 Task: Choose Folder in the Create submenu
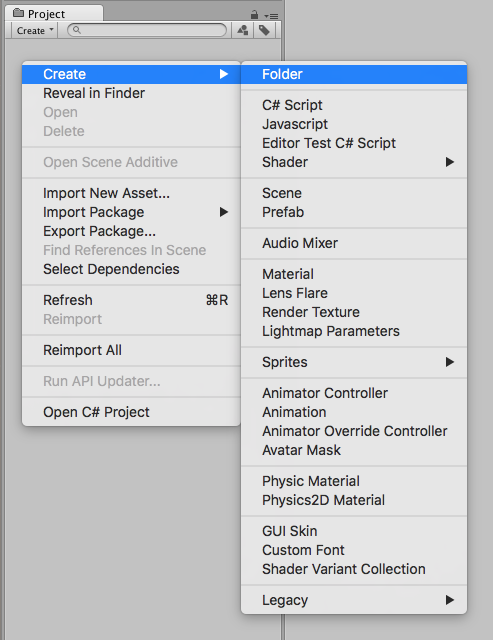tap(354, 74)
